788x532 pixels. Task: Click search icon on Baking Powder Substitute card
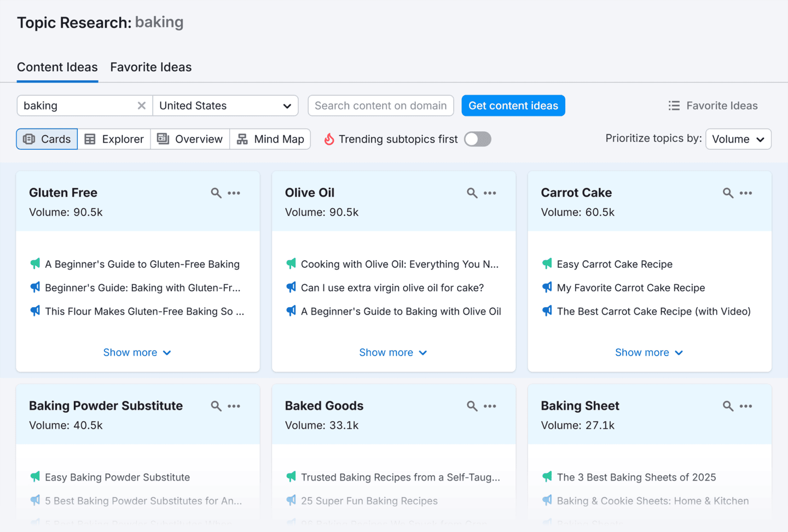click(x=216, y=406)
